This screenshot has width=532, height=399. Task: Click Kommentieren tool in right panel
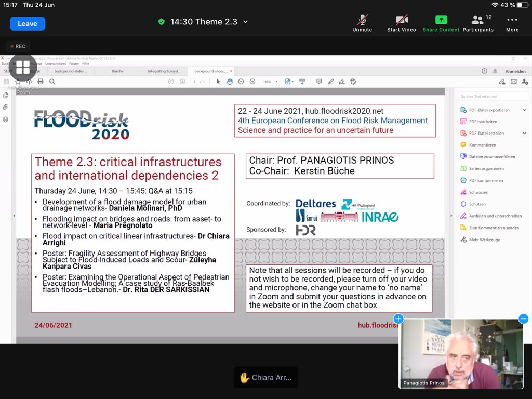[x=478, y=145]
